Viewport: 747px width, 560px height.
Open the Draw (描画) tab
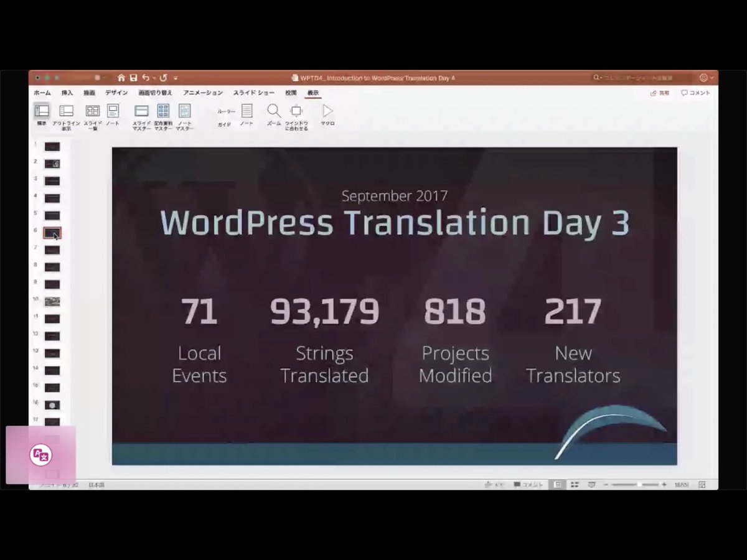(90, 93)
